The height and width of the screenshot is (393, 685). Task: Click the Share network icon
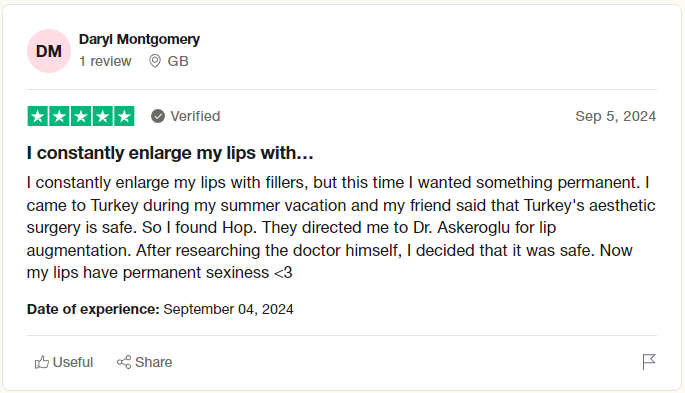[x=124, y=362]
